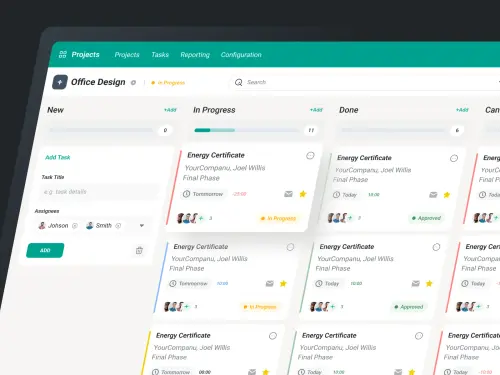The height and width of the screenshot is (375, 500).
Task: Click the In Progress project status label
Action: pos(168,83)
